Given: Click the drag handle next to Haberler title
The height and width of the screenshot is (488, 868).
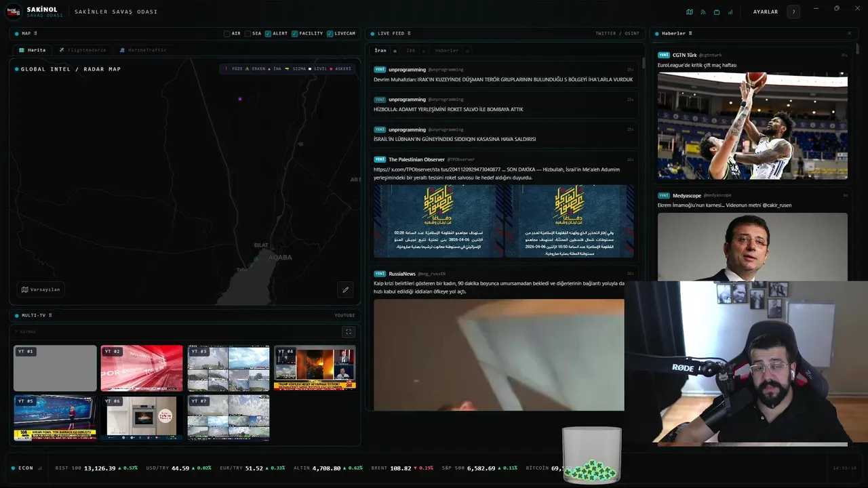Looking at the screenshot, I should click(690, 33).
